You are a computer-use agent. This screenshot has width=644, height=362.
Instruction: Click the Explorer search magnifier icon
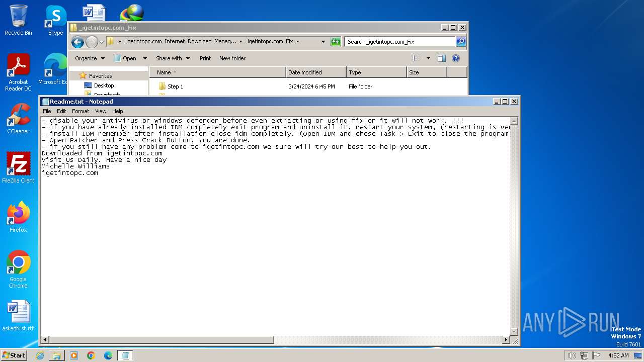[x=460, y=42]
